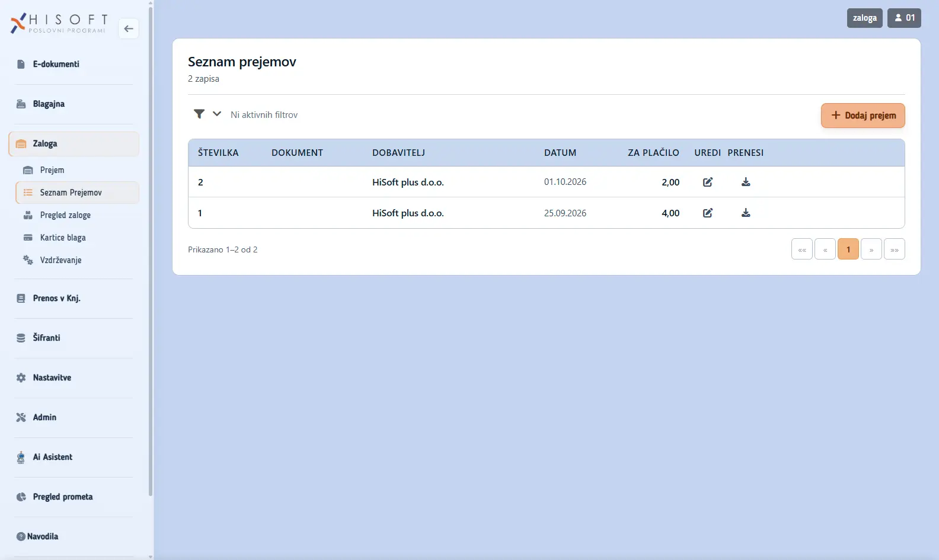The width and height of the screenshot is (939, 560).
Task: Open E-dokumenti in the sidebar
Action: (74, 64)
